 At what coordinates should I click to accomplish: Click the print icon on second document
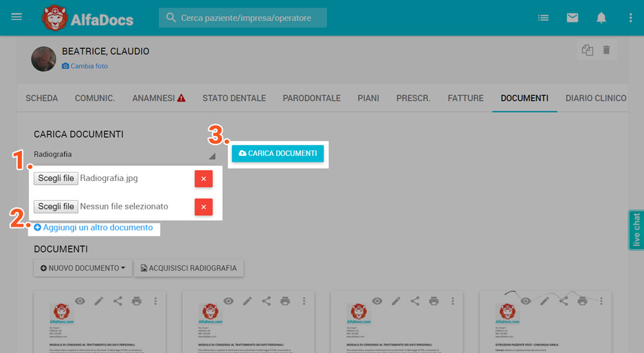[x=285, y=301]
